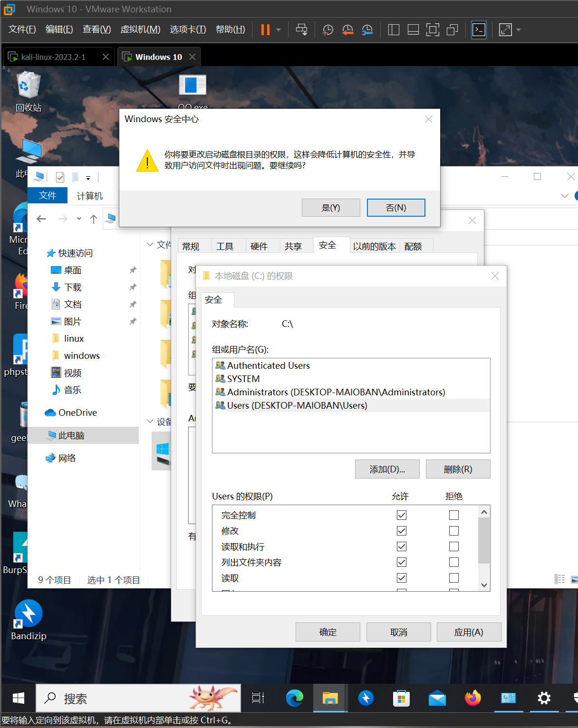Open the Bandizip desktop shortcut

pos(29,620)
